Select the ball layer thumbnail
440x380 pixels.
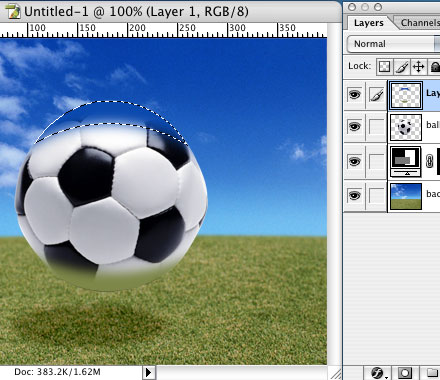406,127
